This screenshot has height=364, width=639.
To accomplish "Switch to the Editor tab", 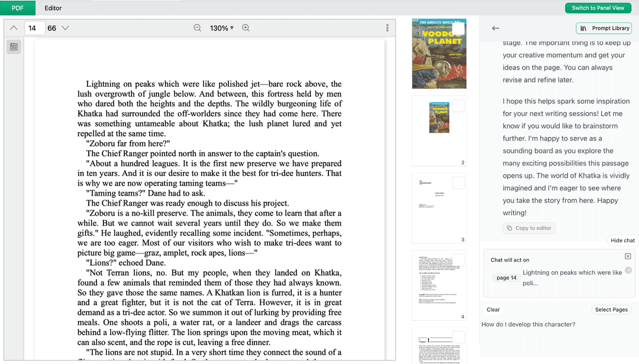I will coord(53,8).
